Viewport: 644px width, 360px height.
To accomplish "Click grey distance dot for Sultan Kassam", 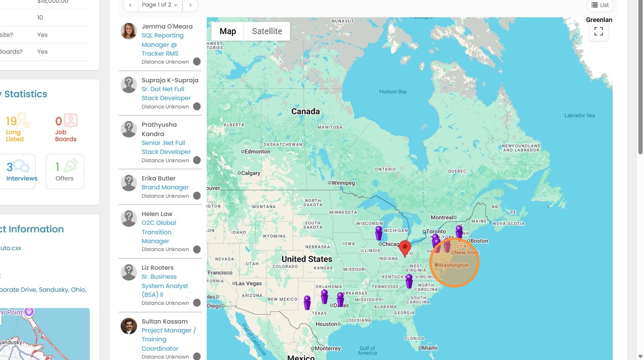I will (197, 356).
